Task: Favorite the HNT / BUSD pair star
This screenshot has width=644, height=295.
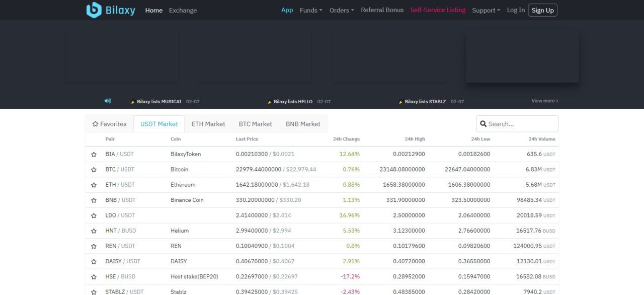Action: [94, 231]
